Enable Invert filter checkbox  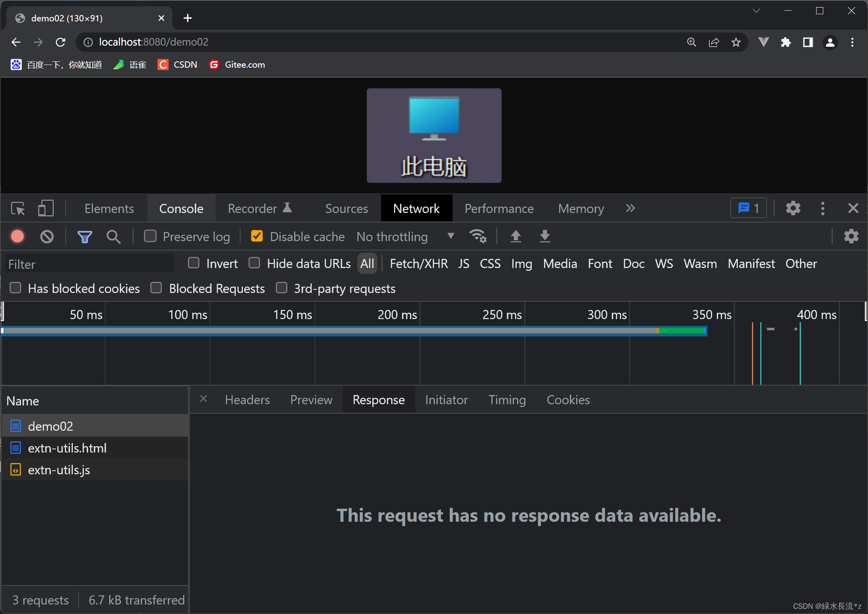(x=195, y=264)
